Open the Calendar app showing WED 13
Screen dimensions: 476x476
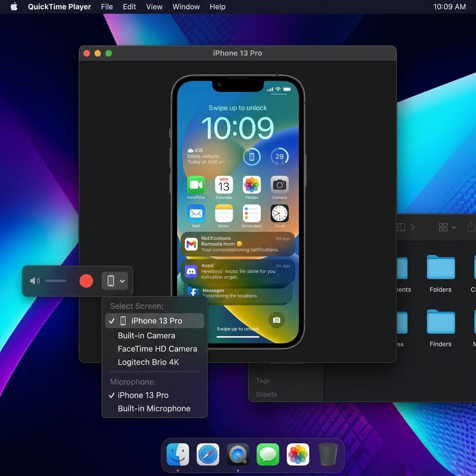(x=224, y=185)
